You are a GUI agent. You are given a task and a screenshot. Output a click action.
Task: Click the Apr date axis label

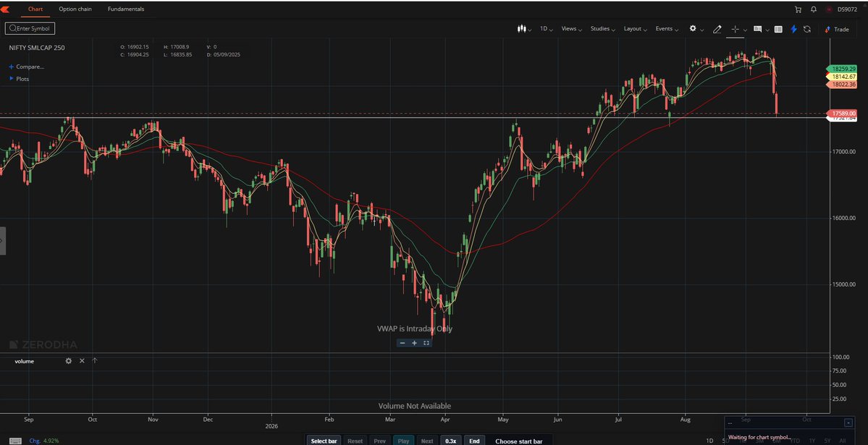coord(446,420)
